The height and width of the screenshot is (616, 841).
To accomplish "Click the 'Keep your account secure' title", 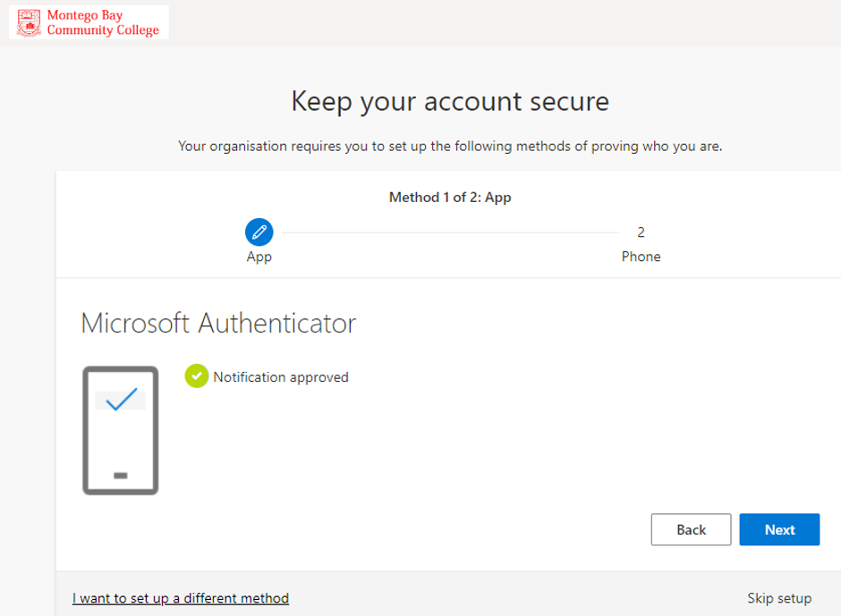I will point(450,102).
